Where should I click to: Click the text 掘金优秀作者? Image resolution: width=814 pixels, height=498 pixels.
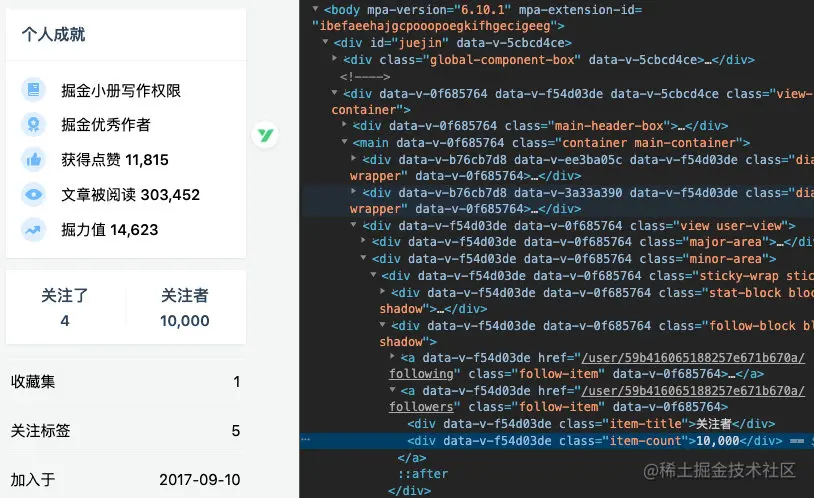[x=106, y=125]
